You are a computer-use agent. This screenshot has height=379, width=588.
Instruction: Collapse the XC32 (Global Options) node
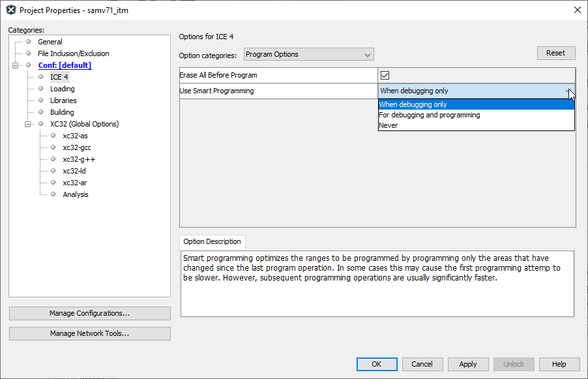pos(28,124)
